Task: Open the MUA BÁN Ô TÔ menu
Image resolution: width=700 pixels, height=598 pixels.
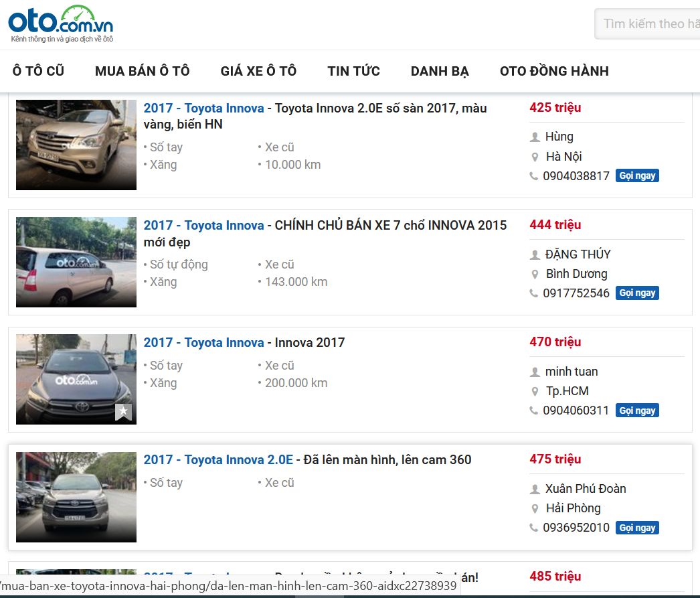Action: pyautogui.click(x=143, y=71)
